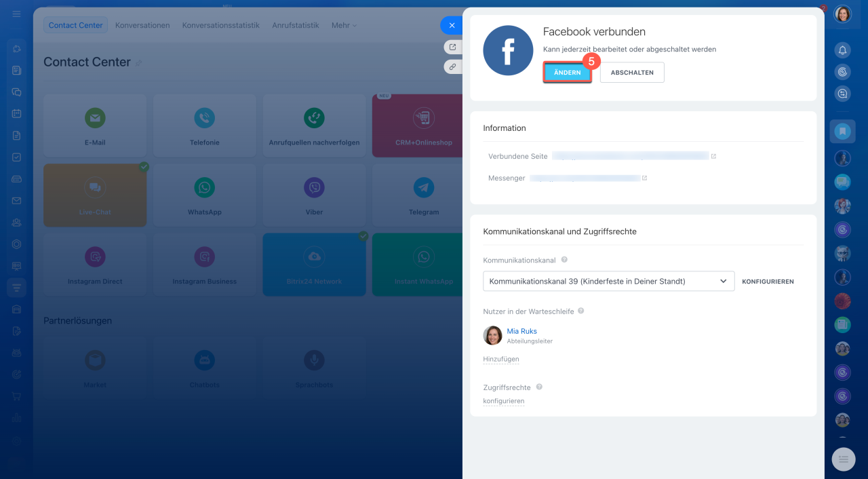This screenshot has width=868, height=479.
Task: Open Mia Ruks profile link
Action: [x=521, y=331]
